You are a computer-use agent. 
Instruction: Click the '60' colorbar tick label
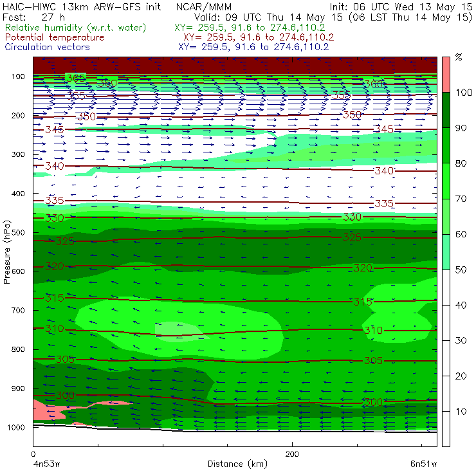pyautogui.click(x=461, y=234)
